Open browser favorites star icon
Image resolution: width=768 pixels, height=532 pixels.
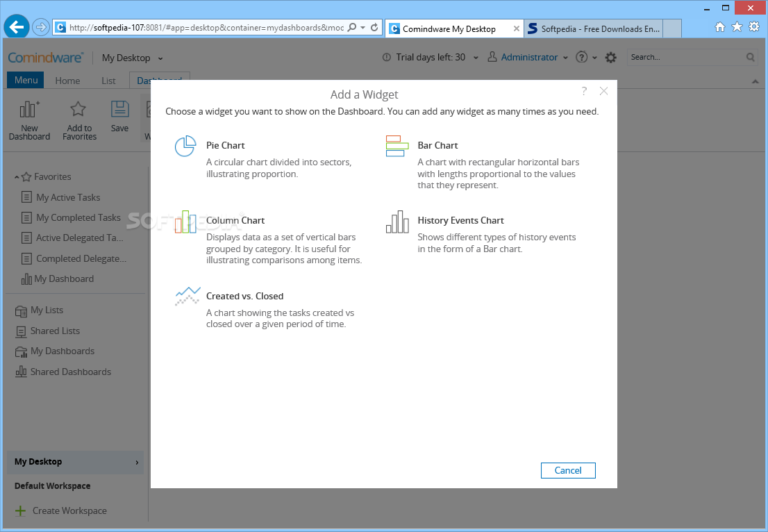click(x=737, y=27)
